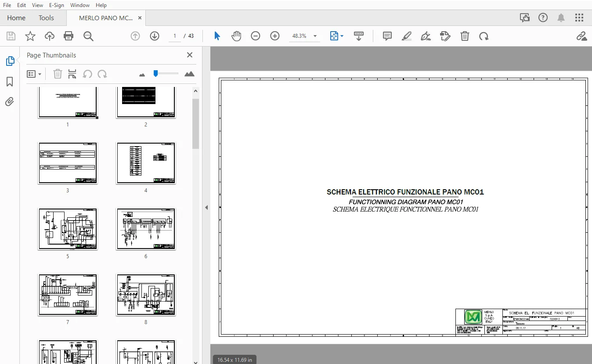The image size is (592, 364).
Task: Open the File menu
Action: click(x=7, y=5)
